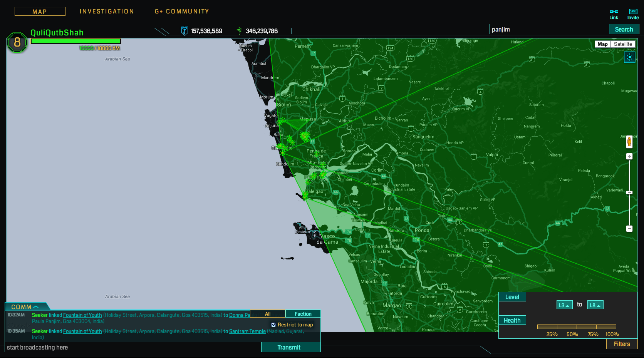The width and height of the screenshot is (644, 358).
Task: Click the Mapusa label on the map
Action: (x=307, y=119)
